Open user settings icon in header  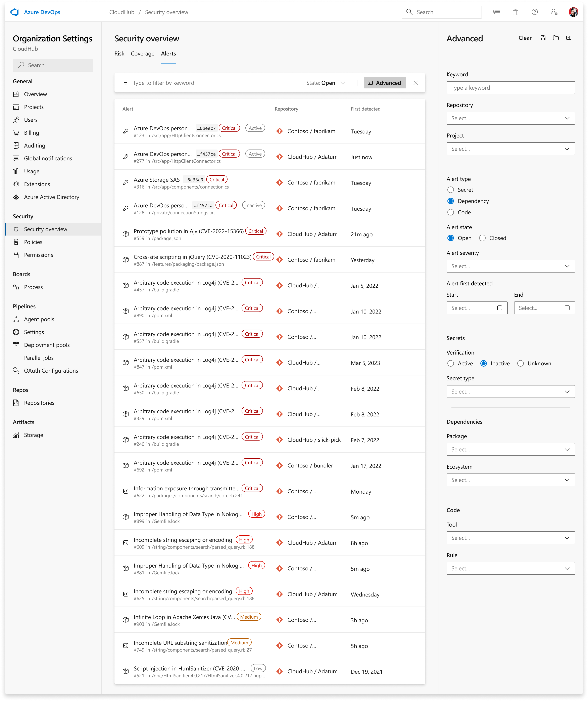[x=554, y=12]
